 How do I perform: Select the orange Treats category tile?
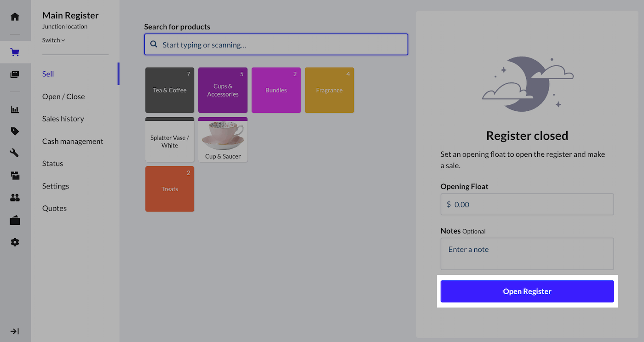[x=170, y=189]
